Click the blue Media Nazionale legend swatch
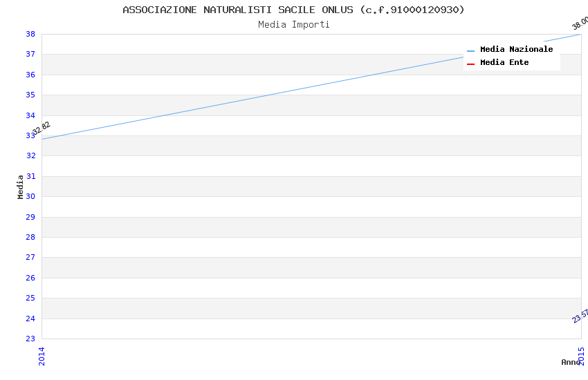The image size is (588, 380). point(470,50)
